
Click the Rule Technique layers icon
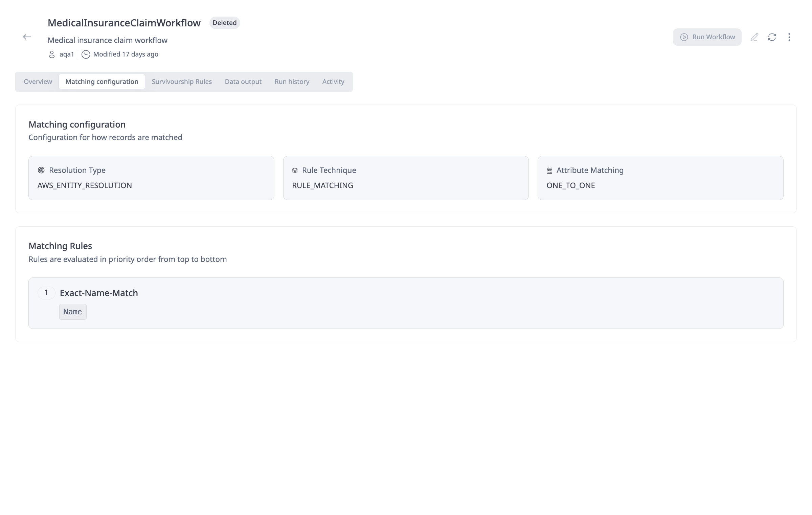click(x=295, y=171)
